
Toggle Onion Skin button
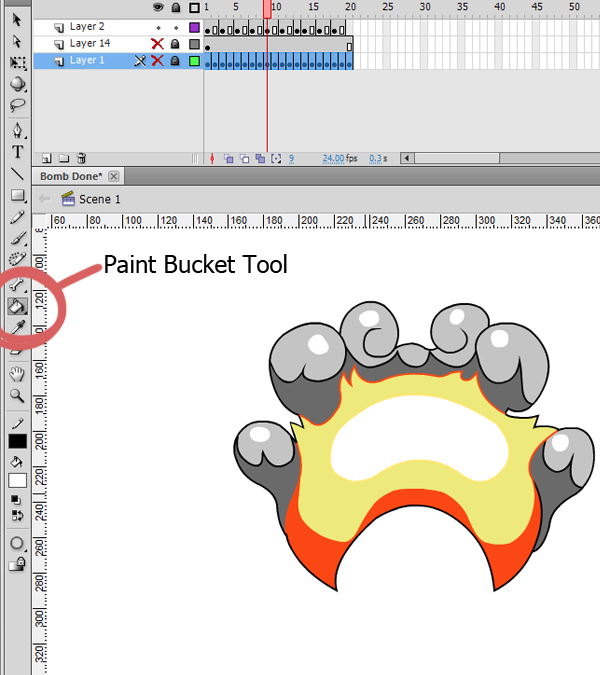pyautogui.click(x=229, y=159)
